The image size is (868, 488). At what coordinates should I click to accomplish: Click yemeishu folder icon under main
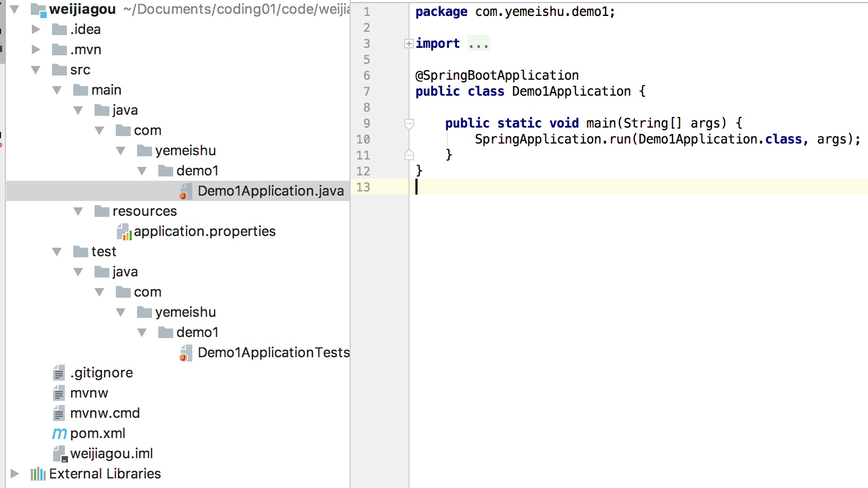[144, 150]
